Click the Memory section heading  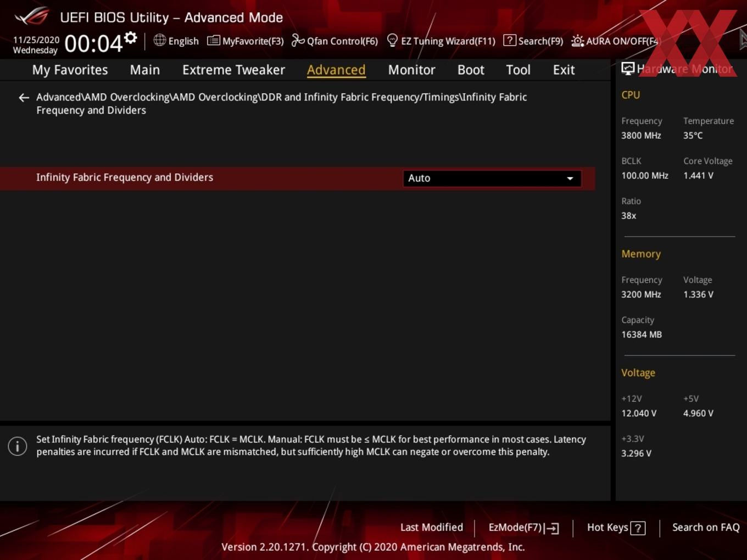pos(641,254)
